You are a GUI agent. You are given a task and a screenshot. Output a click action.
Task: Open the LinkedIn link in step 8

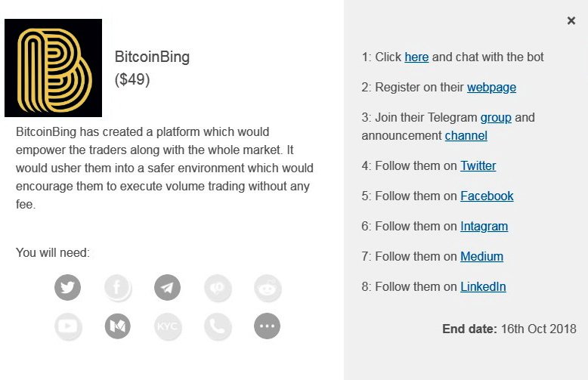tap(483, 286)
